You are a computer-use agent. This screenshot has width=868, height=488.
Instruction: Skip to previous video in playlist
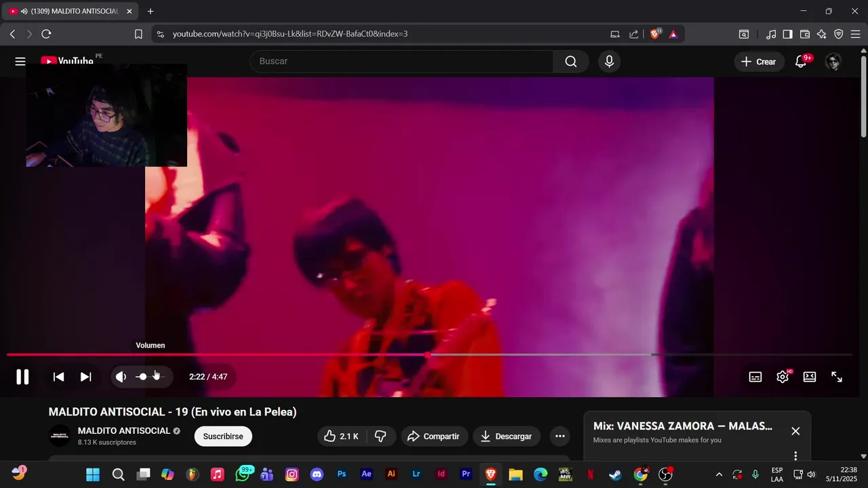(x=59, y=377)
